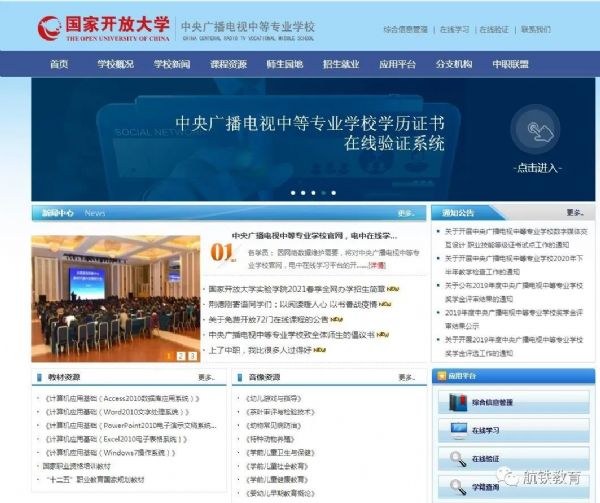The width and height of the screenshot is (600, 503).
Task: Click the 联系我们 link in header
Action: 543,30
